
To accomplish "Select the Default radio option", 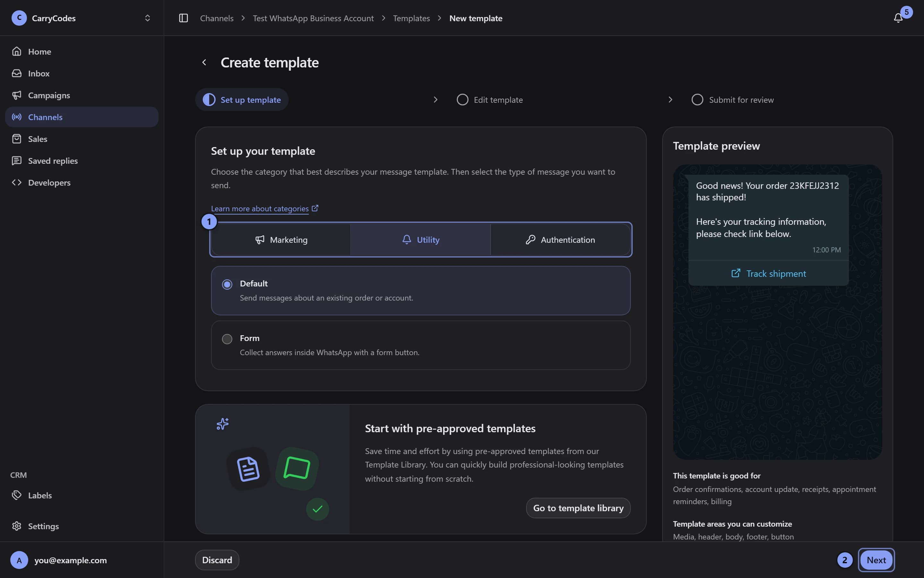I will [227, 285].
